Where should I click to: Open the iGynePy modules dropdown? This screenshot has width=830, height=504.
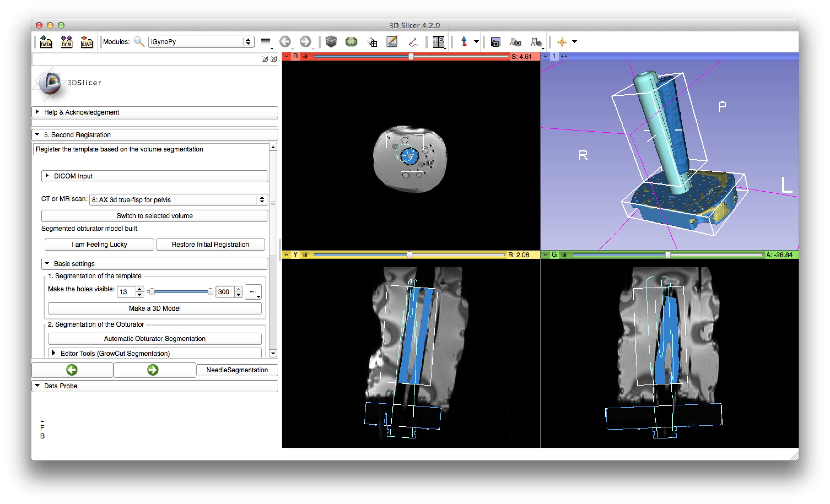[x=201, y=42]
